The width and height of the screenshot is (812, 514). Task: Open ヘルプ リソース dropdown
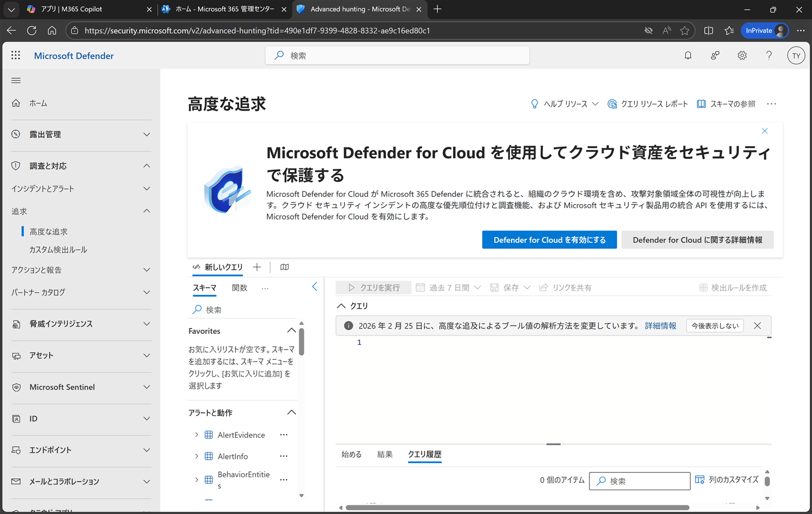click(565, 104)
